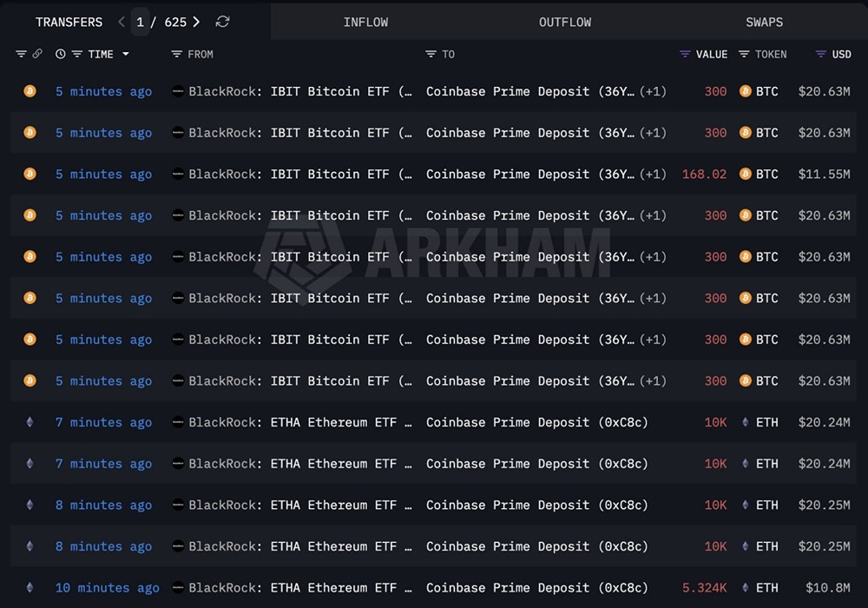Viewport: 868px width, 608px height.
Task: Click the next page arrow
Action: point(196,22)
